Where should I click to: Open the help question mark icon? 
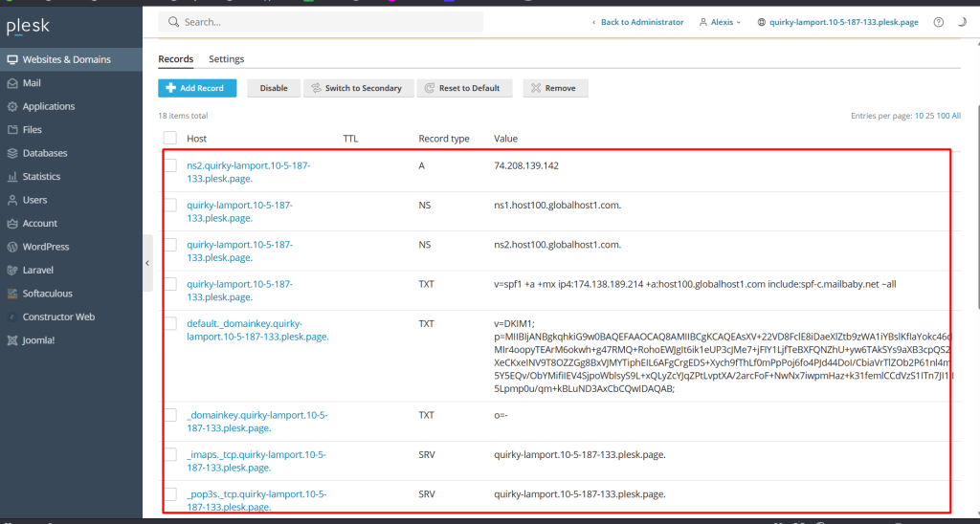(x=938, y=22)
